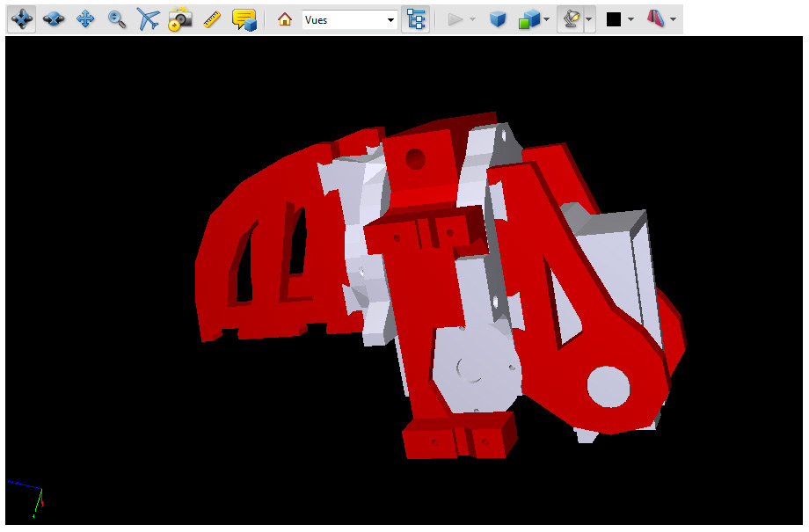
Task: Select the Rotate 3D tool
Action: click(x=22, y=19)
